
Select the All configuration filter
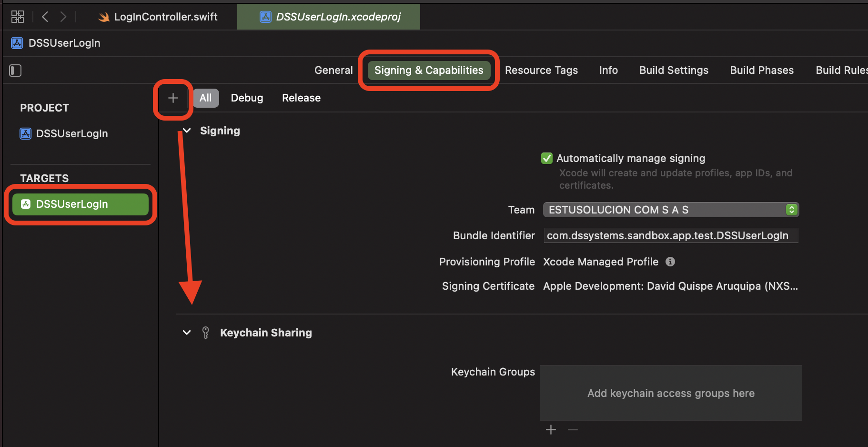click(206, 98)
